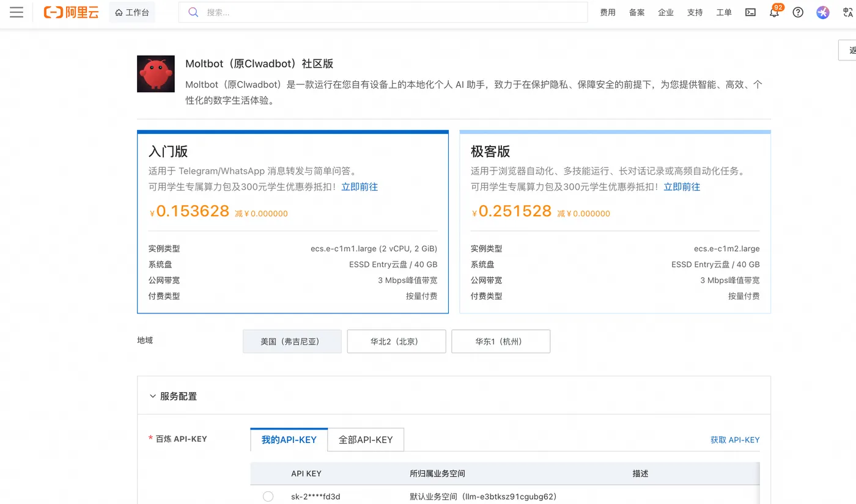Click 3 Mbps峰值带宽 in 极客版 card

coord(730,280)
